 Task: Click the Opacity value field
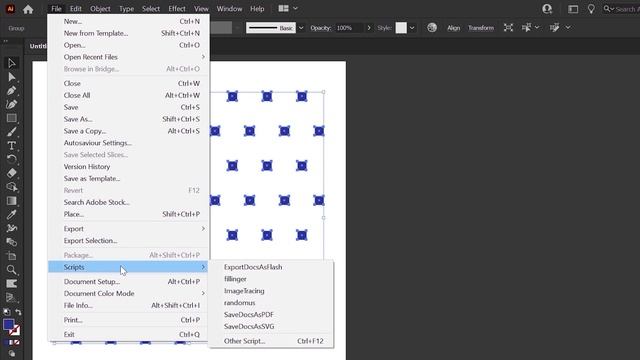pyautogui.click(x=348, y=28)
